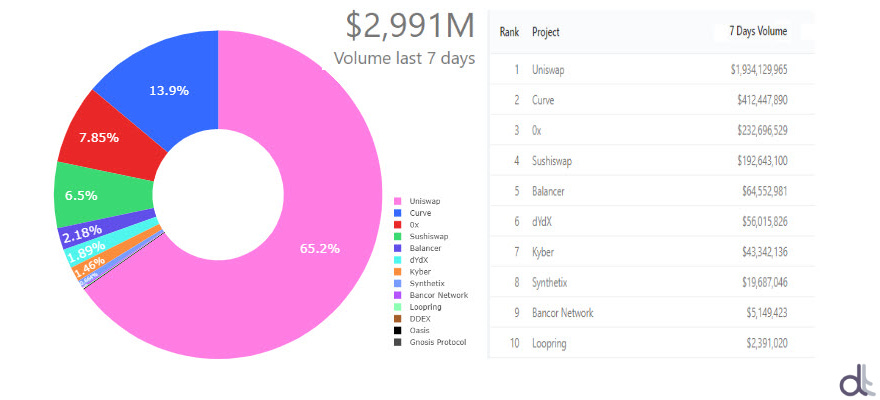This screenshot has height=400, width=880.
Task: Click the $5,149,423 volume cell
Action: click(x=767, y=312)
